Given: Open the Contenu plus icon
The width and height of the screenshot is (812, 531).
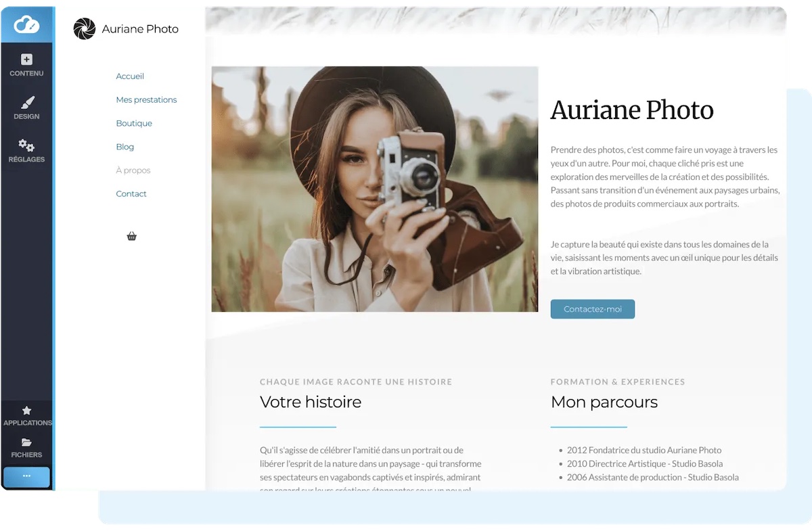Looking at the screenshot, I should tap(26, 60).
